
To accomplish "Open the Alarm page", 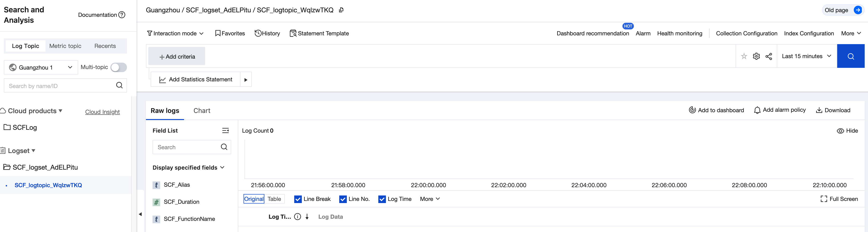I will [643, 33].
